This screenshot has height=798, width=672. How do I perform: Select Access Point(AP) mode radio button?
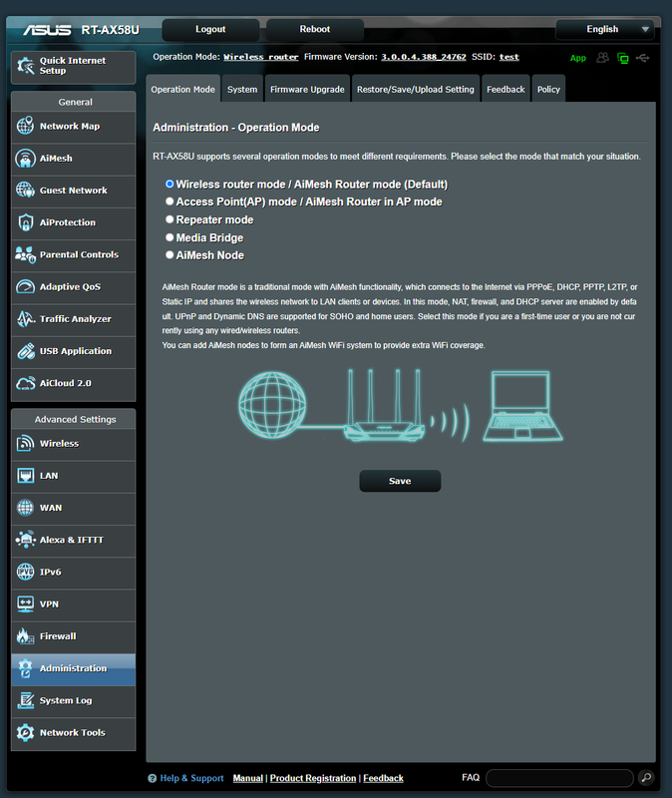169,201
